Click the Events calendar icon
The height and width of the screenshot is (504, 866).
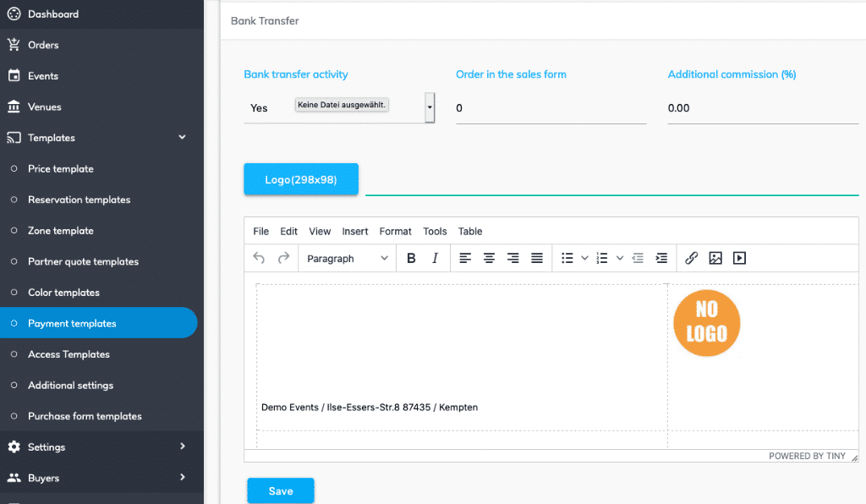[14, 75]
